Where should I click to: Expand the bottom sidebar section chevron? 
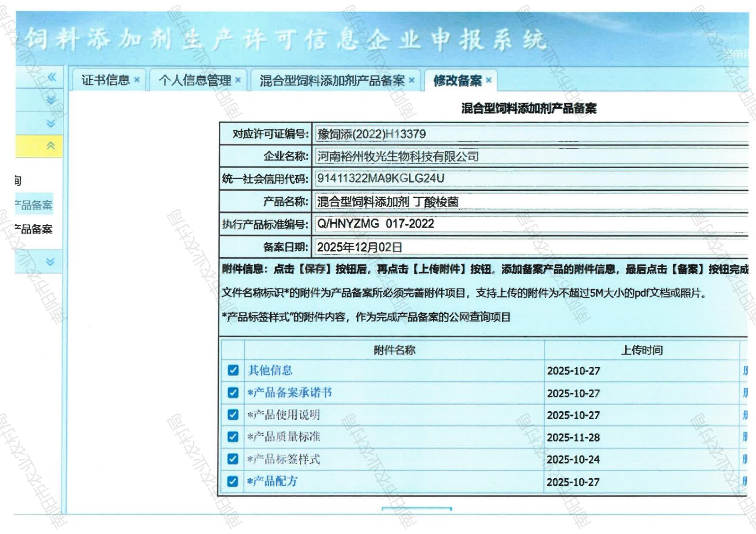click(x=51, y=262)
